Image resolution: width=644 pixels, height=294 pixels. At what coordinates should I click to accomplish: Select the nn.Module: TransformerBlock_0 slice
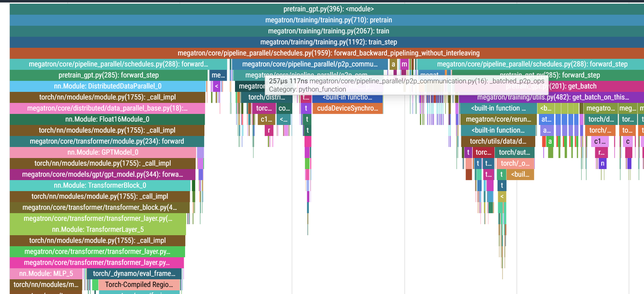[x=100, y=185]
